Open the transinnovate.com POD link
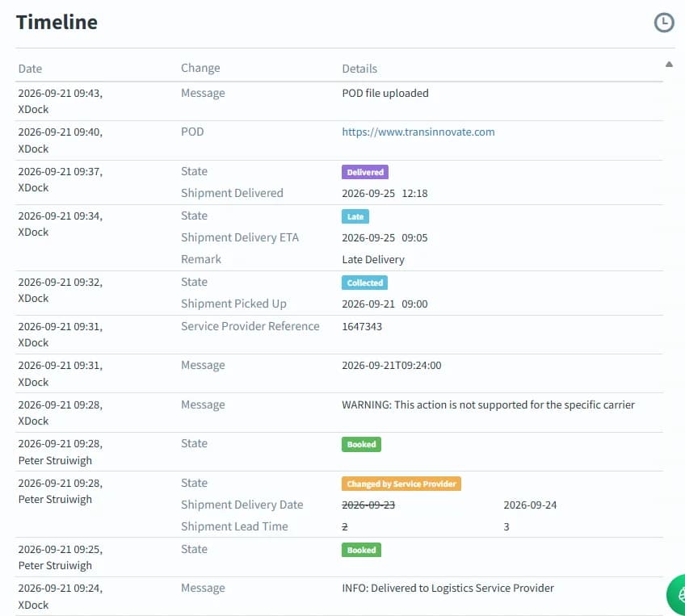Viewport: 685px width, 616px height. [418, 132]
